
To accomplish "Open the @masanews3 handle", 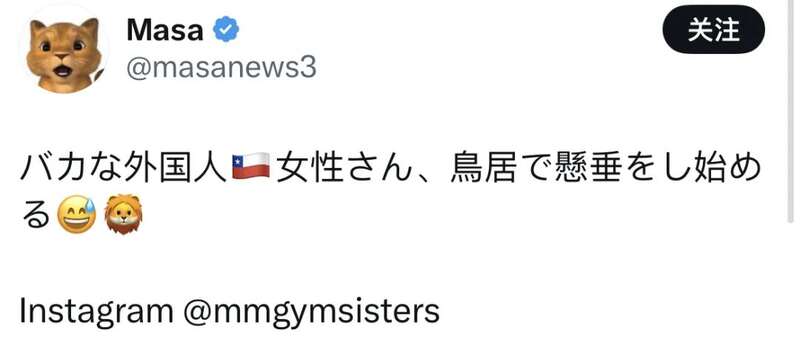I will tap(221, 68).
